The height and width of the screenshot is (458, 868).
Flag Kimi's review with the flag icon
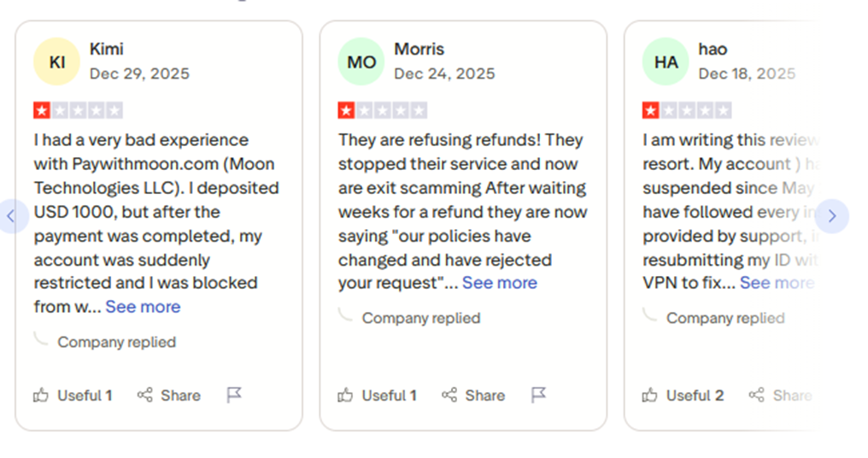(x=234, y=395)
